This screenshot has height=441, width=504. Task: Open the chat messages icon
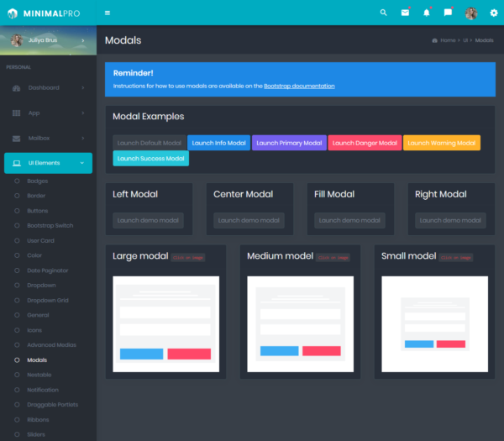click(448, 13)
